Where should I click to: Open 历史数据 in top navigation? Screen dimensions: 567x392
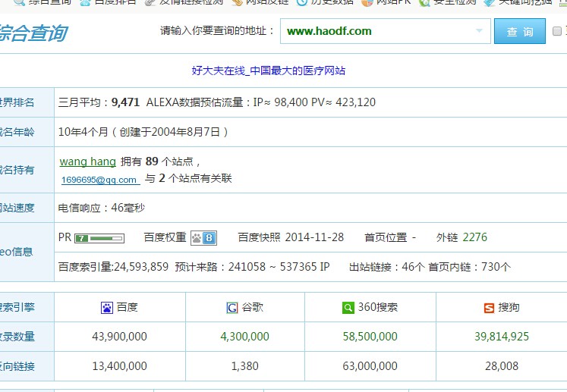[332, 2]
